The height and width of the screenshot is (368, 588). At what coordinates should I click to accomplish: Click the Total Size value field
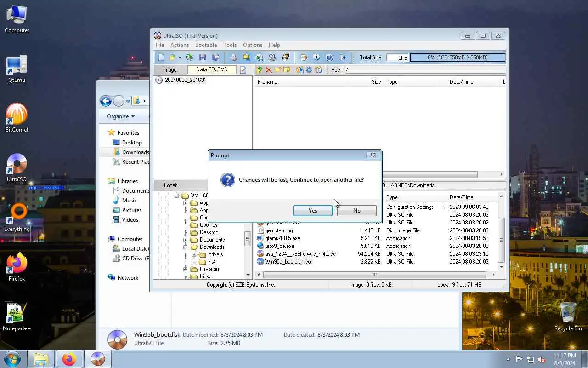[397, 57]
